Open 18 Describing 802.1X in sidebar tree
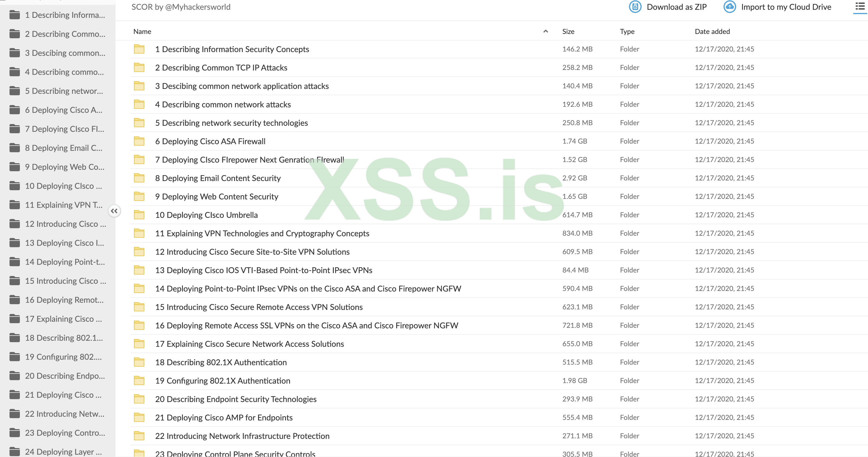Image resolution: width=868 pixels, height=457 pixels. click(64, 338)
